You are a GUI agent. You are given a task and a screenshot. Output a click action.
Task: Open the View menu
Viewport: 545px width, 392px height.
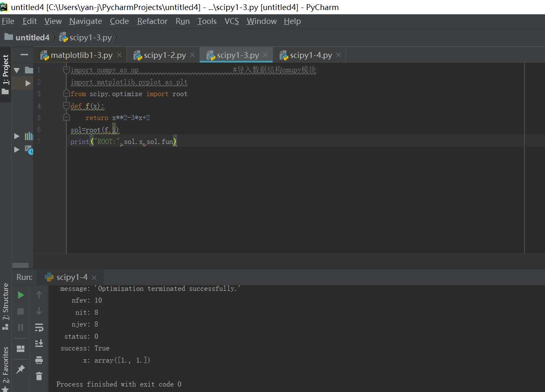53,21
